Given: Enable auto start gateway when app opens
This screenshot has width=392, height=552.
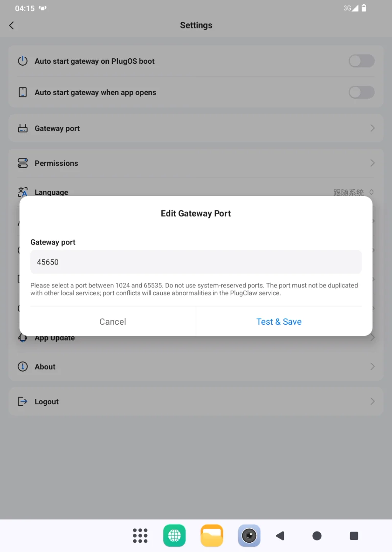Looking at the screenshot, I should pyautogui.click(x=361, y=92).
